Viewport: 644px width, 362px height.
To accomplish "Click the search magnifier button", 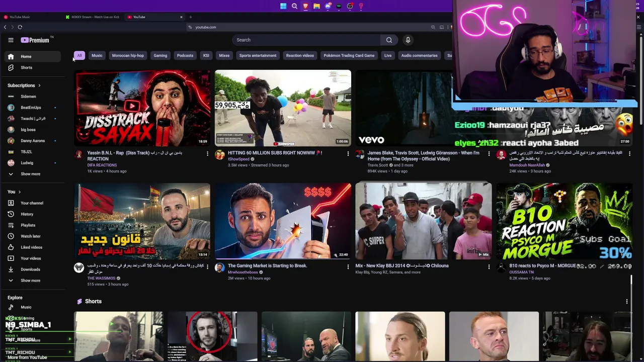I will coord(389,40).
